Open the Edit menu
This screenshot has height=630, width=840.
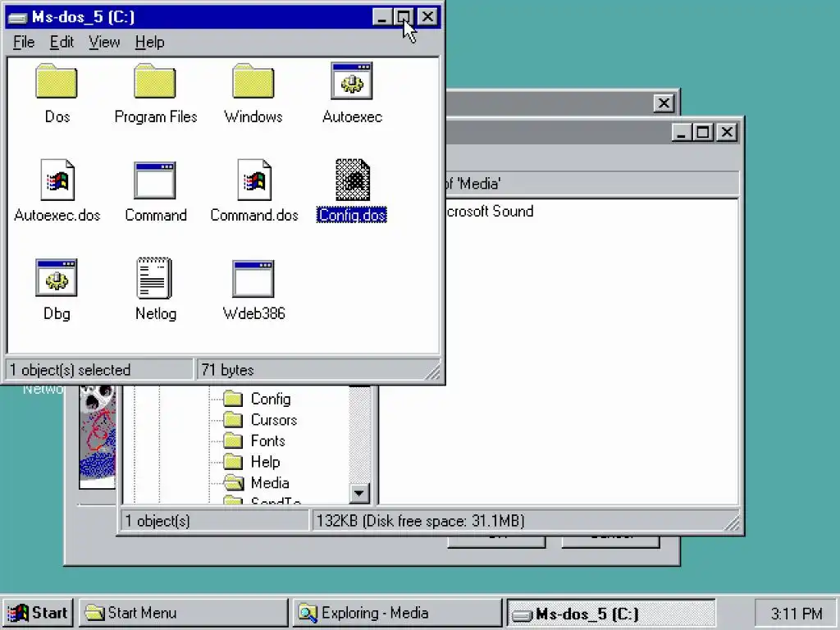(62, 42)
